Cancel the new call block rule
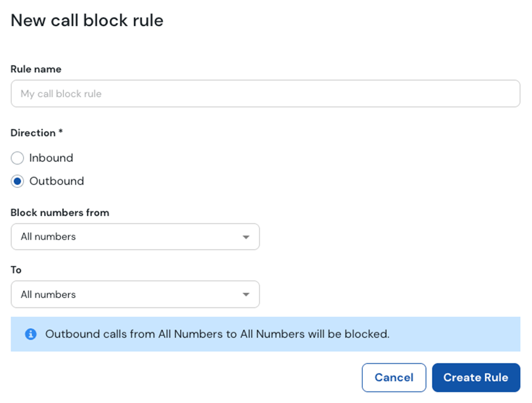This screenshot has width=532, height=403. click(x=394, y=377)
